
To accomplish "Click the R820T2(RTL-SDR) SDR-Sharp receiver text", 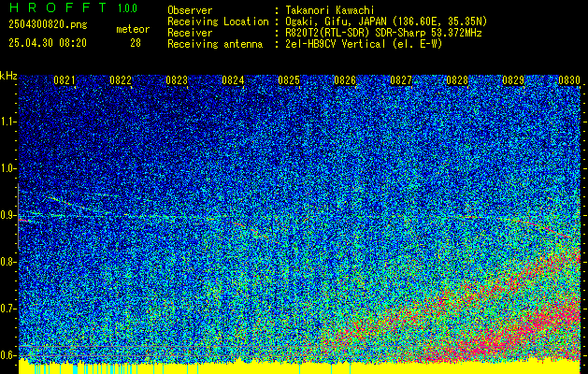I will pyautogui.click(x=383, y=33).
